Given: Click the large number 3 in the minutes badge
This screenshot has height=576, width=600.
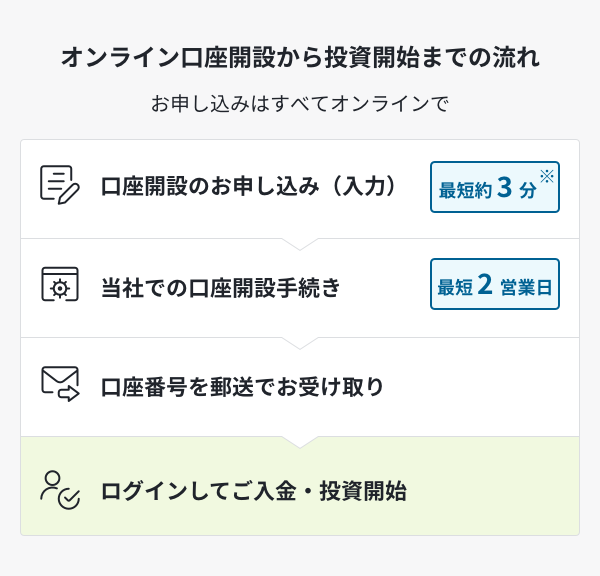Looking at the screenshot, I should (504, 188).
